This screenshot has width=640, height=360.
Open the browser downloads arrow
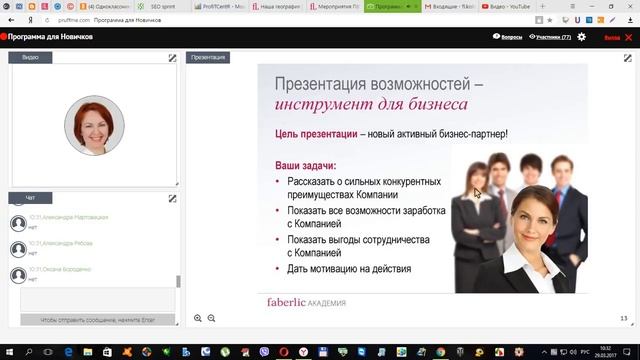click(631, 20)
